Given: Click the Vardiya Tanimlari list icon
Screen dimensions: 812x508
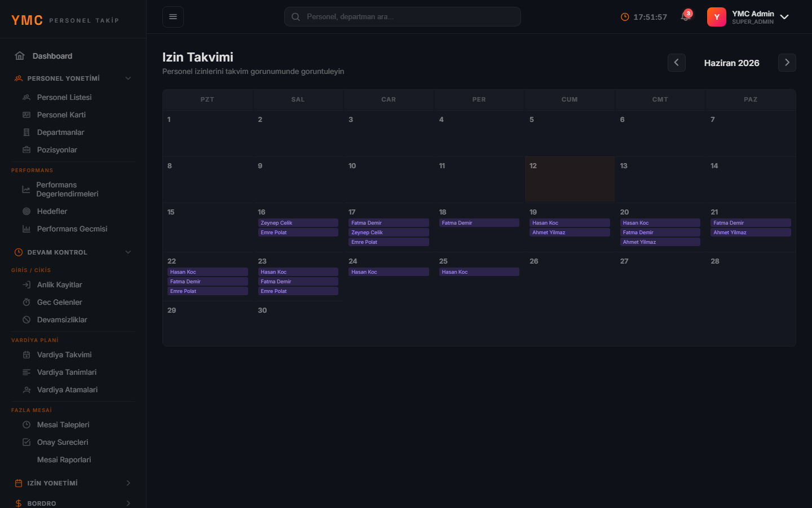Looking at the screenshot, I should click(27, 372).
